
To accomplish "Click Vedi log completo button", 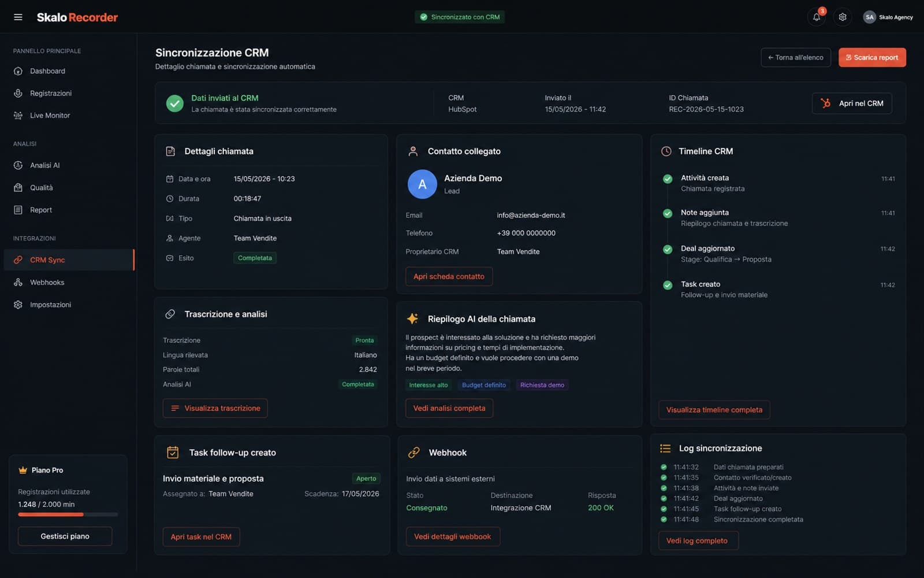I will (x=698, y=541).
